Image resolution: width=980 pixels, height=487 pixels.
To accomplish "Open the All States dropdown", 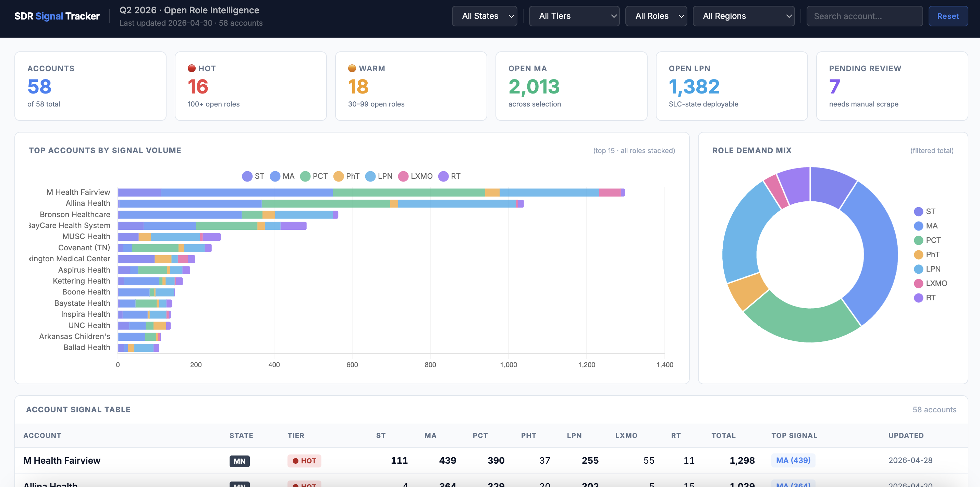I will pyautogui.click(x=484, y=16).
